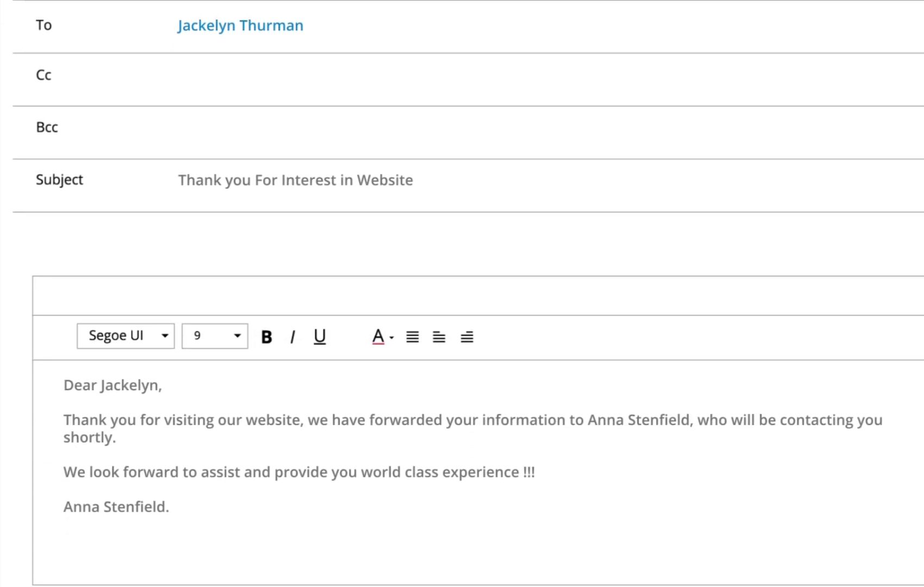The image size is (924, 587).
Task: Click the To label
Action: click(x=43, y=25)
